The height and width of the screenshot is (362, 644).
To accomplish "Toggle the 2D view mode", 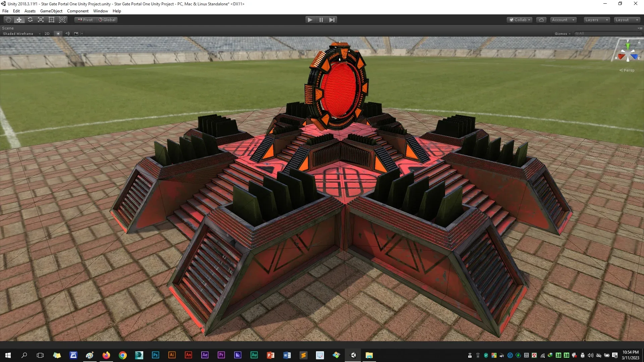I will pos(47,34).
